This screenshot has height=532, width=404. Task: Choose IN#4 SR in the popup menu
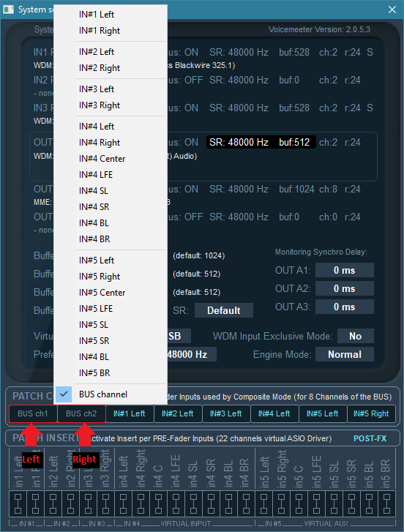click(x=111, y=206)
